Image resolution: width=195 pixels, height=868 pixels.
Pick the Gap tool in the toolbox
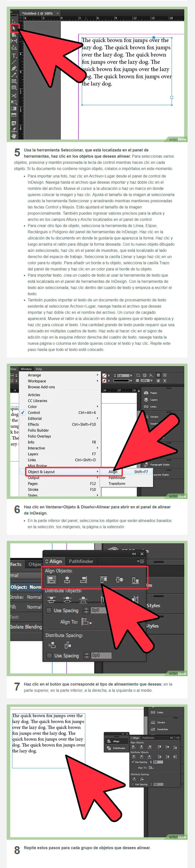point(14,41)
